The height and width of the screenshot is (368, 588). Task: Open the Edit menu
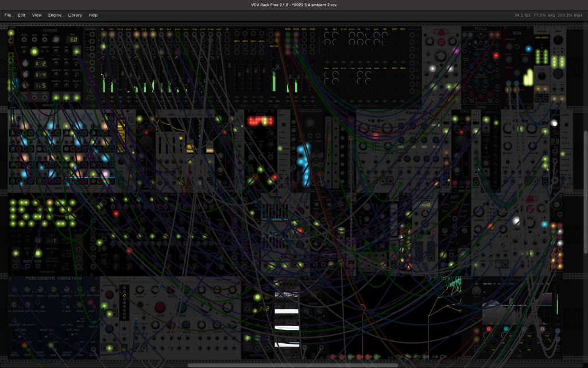[x=21, y=15]
